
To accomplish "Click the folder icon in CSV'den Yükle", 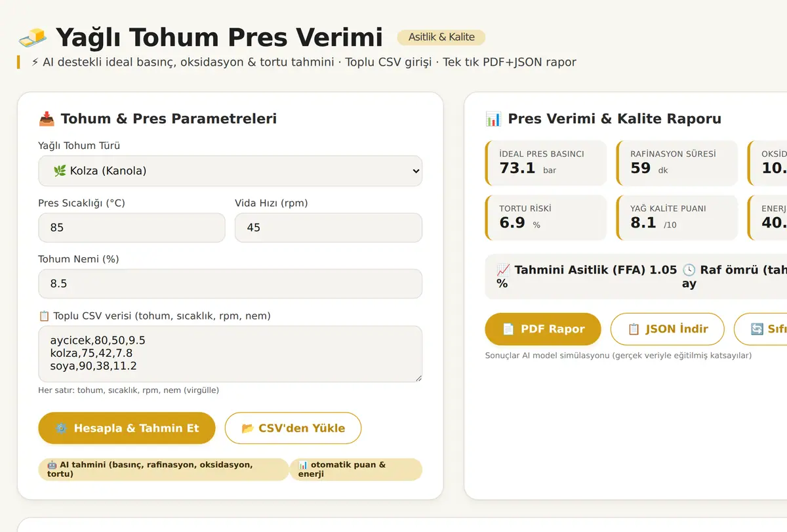I will click(x=247, y=428).
